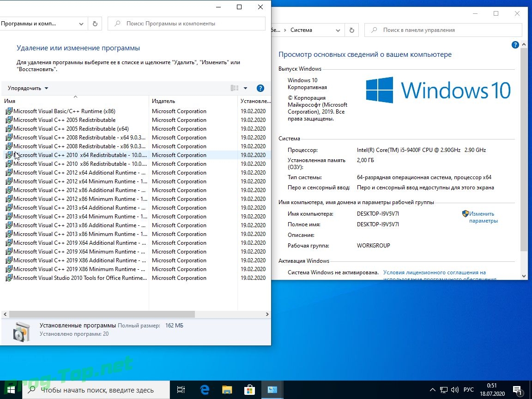Click the help icon in Programs toolbar
Image resolution: width=532 pixels, height=399 pixels.
pos(260,88)
